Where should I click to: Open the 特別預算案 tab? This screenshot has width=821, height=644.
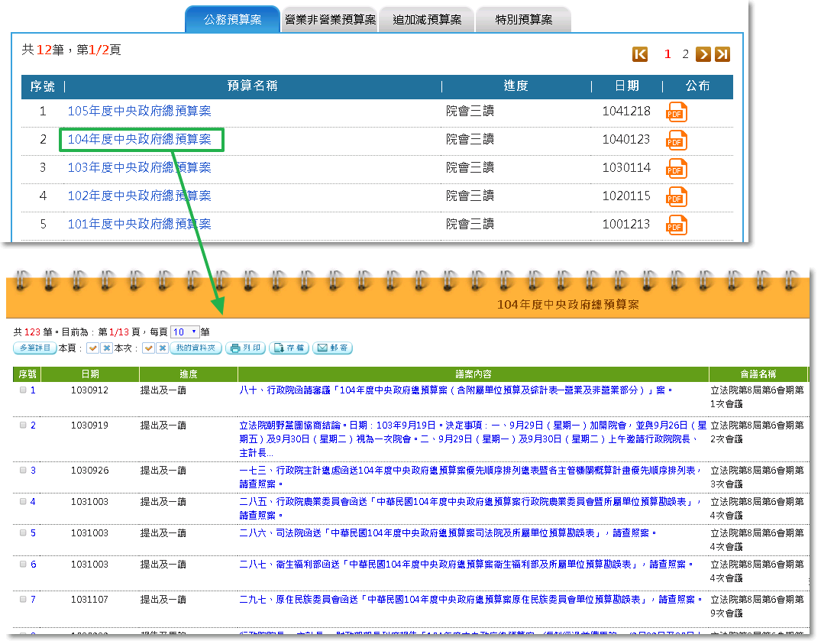point(523,20)
